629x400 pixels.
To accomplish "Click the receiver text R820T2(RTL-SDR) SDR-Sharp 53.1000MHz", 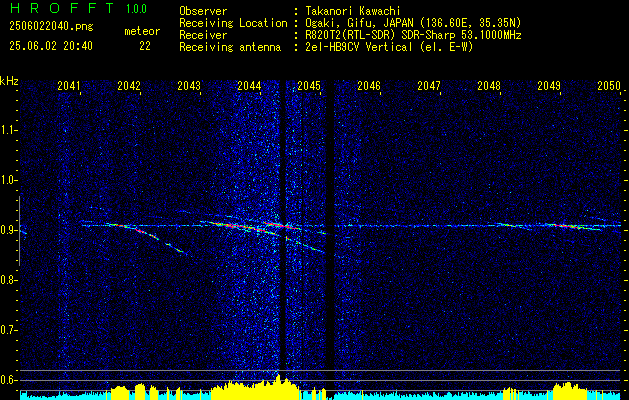I will [413, 35].
